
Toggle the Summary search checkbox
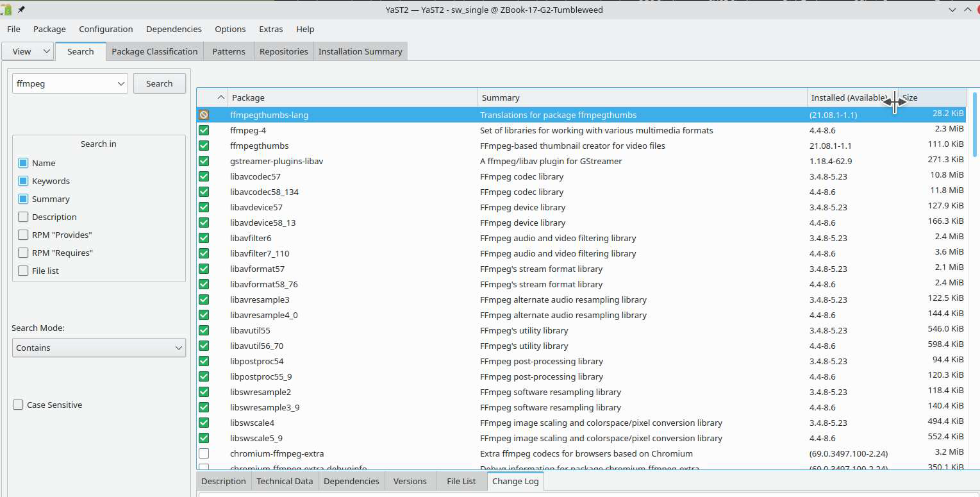pos(23,199)
